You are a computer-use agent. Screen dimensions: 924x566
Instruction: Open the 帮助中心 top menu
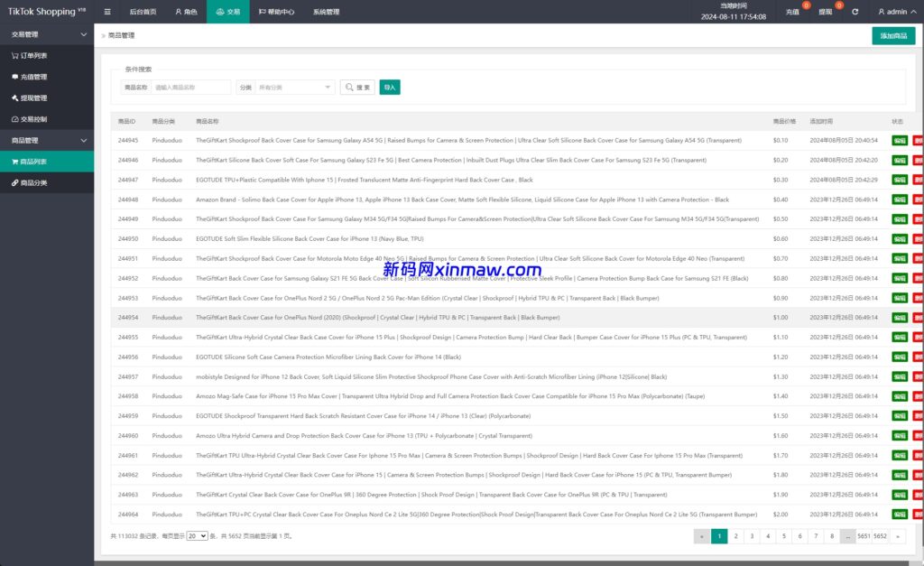pyautogui.click(x=276, y=12)
